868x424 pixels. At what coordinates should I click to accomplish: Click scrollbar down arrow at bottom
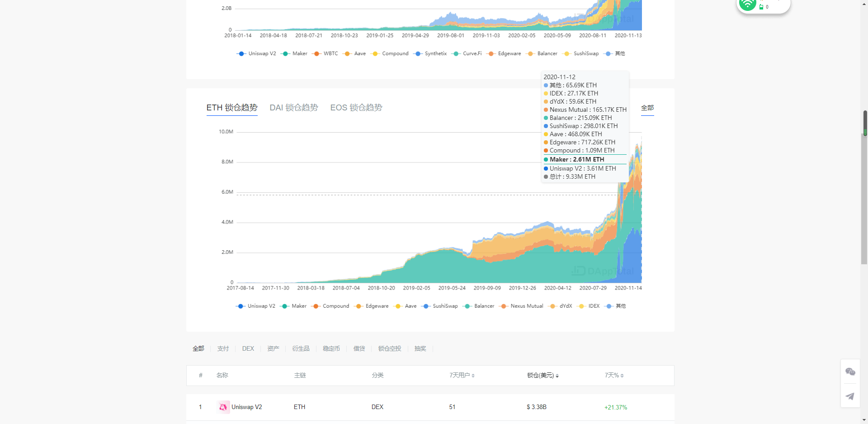point(864,420)
